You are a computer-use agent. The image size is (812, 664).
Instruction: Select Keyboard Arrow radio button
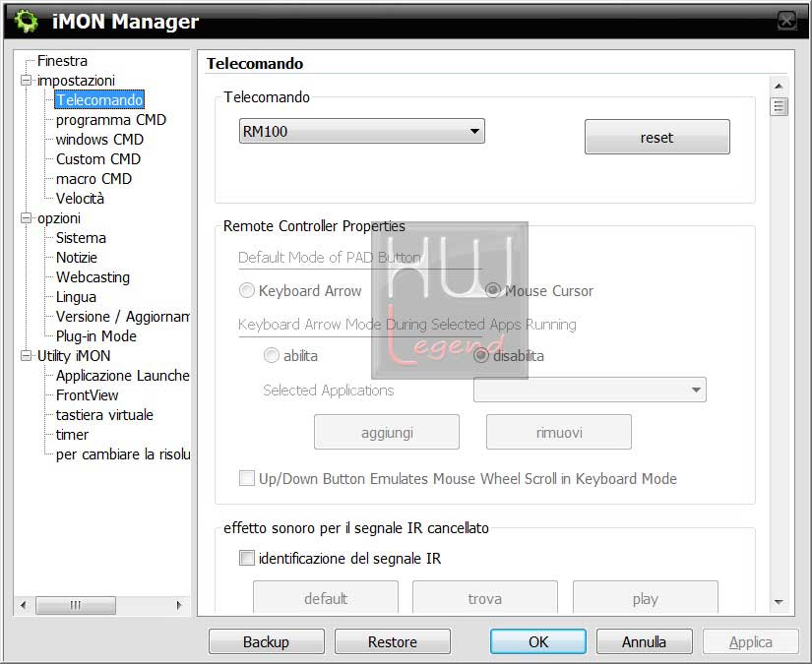click(246, 290)
